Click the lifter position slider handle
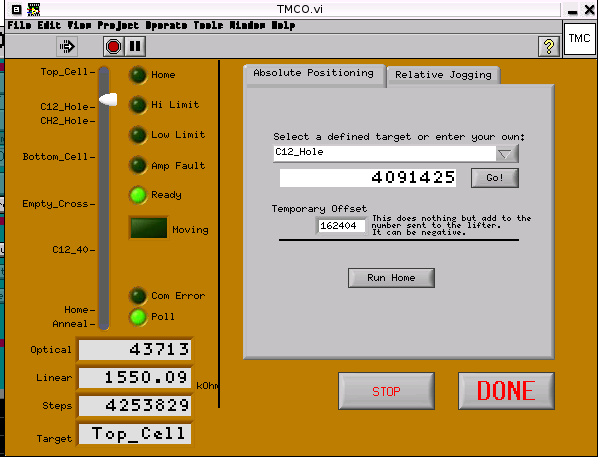Image resolution: width=598 pixels, height=457 pixels. pos(108,99)
